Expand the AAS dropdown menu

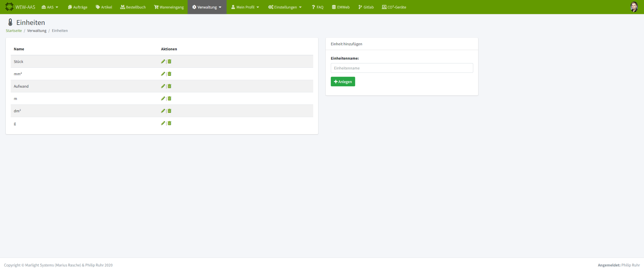coord(50,7)
